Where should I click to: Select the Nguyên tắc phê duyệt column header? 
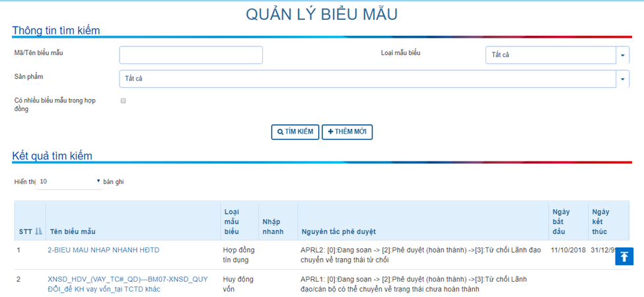(338, 232)
